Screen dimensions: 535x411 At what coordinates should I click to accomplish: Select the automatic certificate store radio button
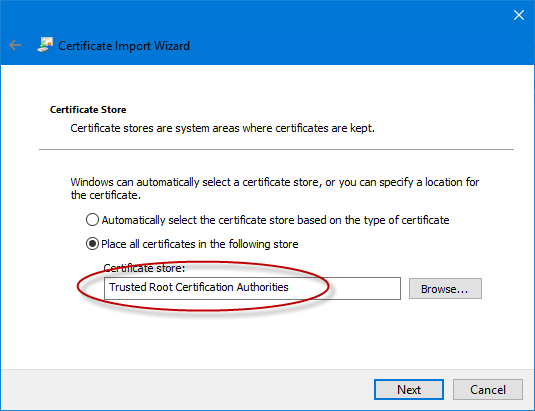tap(92, 220)
